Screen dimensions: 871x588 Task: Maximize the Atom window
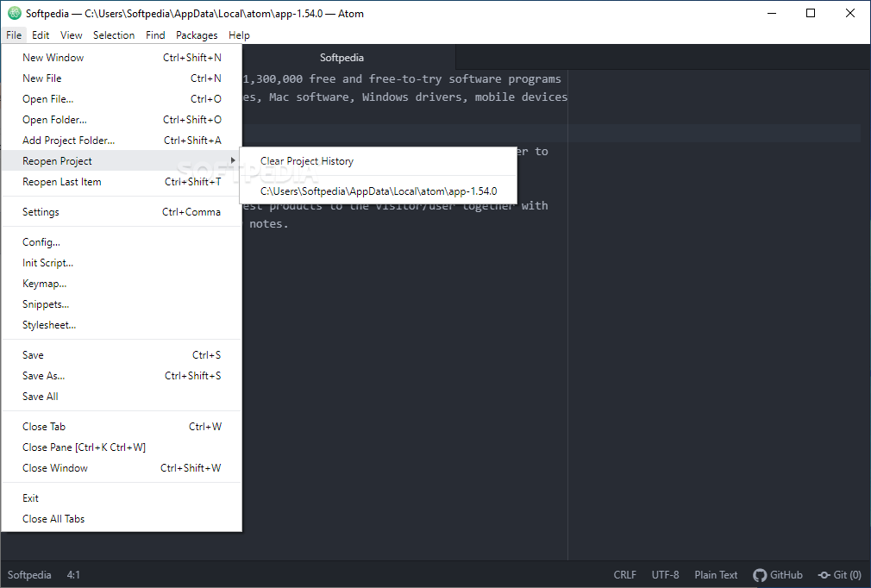tap(811, 13)
